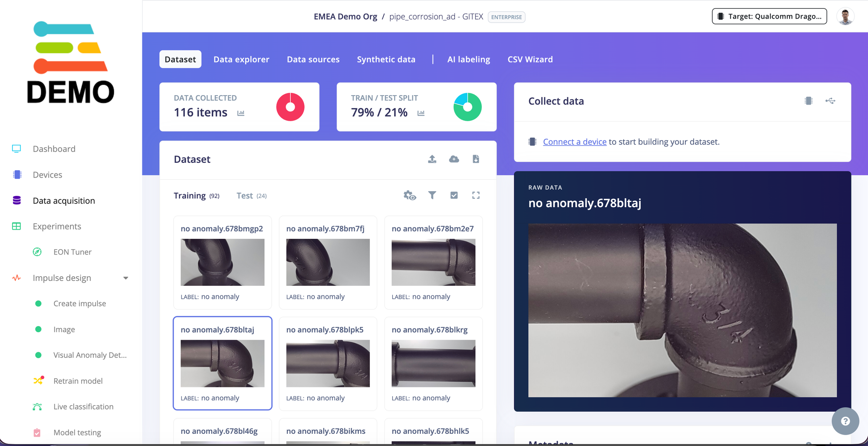Follow the Connect a device link
The height and width of the screenshot is (446, 868).
click(x=575, y=142)
